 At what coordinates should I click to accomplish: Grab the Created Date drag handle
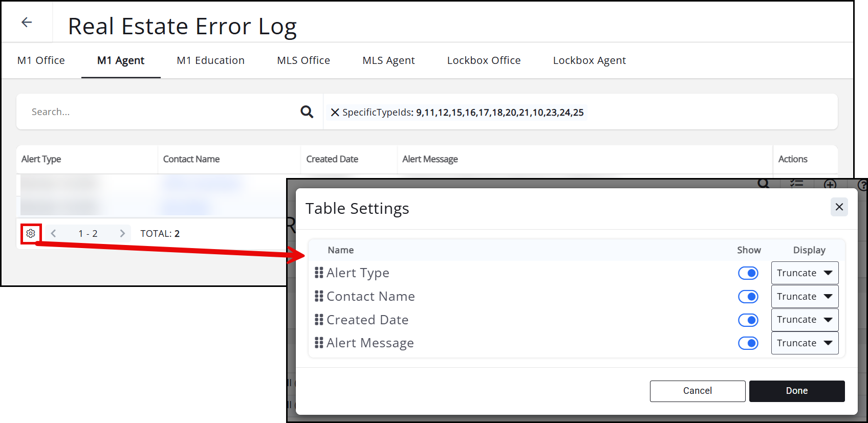pyautogui.click(x=319, y=320)
